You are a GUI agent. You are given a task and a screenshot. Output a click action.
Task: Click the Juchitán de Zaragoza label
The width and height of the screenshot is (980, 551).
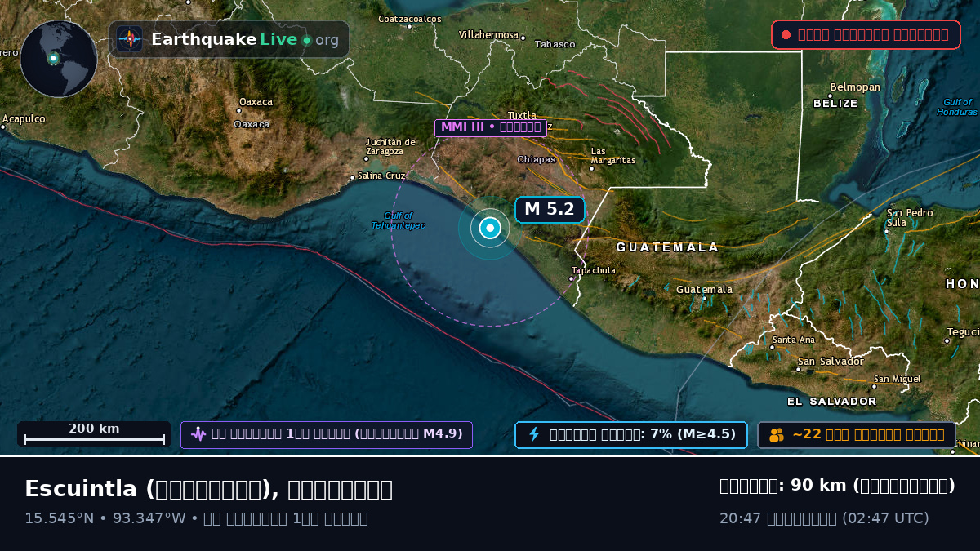(x=390, y=146)
